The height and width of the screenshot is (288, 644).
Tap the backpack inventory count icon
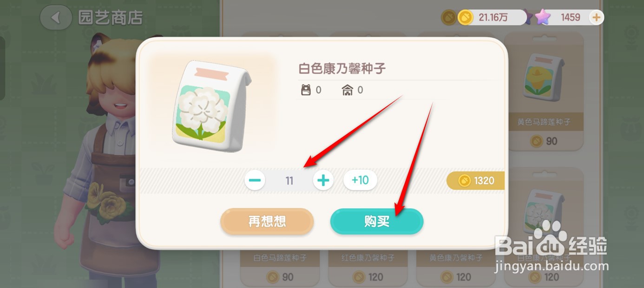click(306, 90)
